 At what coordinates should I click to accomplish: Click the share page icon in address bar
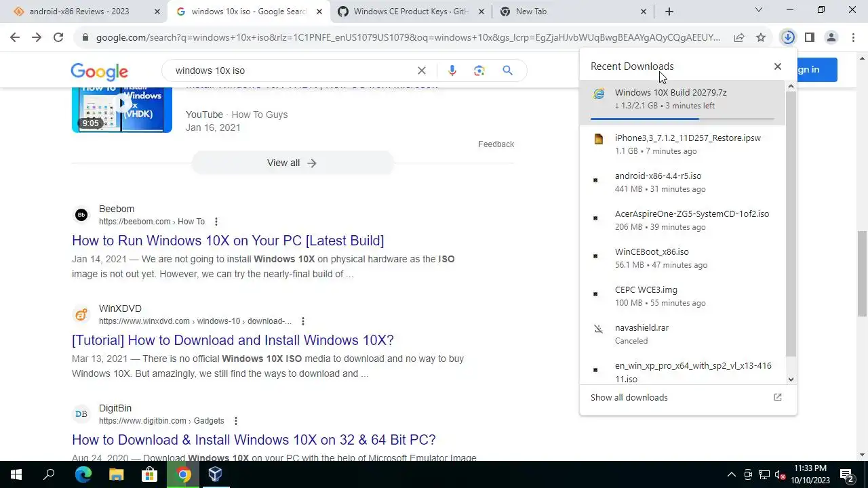tap(739, 38)
